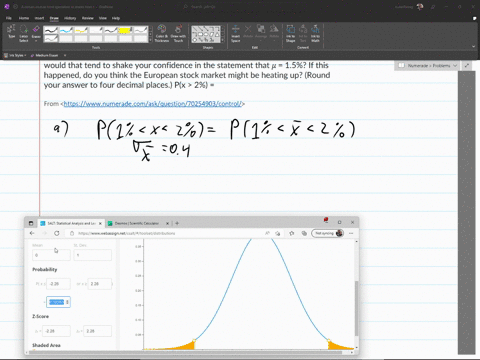Open the numerade.com question link
This screenshot has height=360, width=480.
[x=152, y=104]
